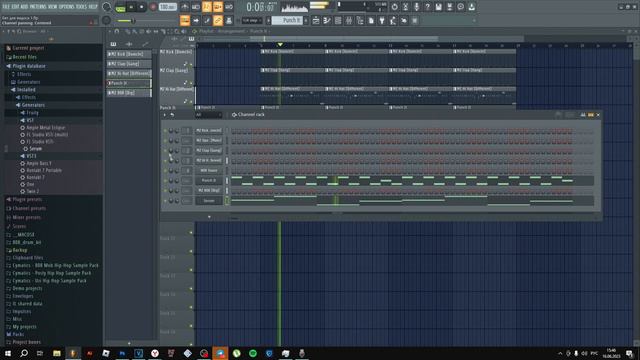The width and height of the screenshot is (640, 360).
Task: Open Spotify from the Windows taskbar
Action: tap(253, 353)
